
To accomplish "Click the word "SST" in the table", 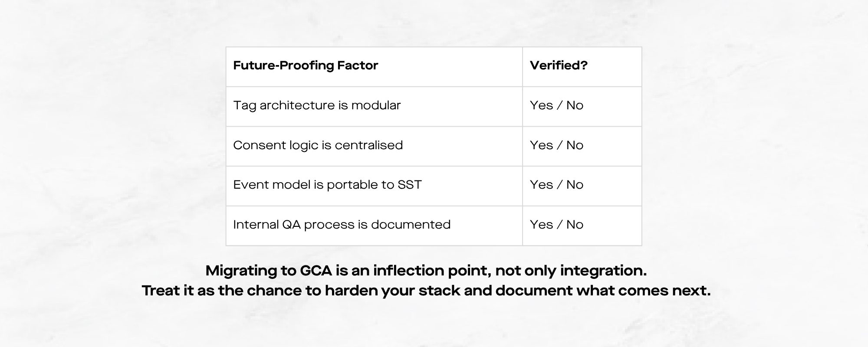I will pyautogui.click(x=409, y=185).
